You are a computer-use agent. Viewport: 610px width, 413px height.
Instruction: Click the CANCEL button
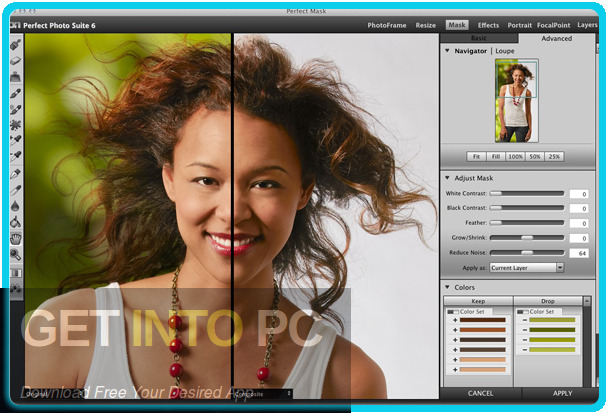[x=480, y=393]
